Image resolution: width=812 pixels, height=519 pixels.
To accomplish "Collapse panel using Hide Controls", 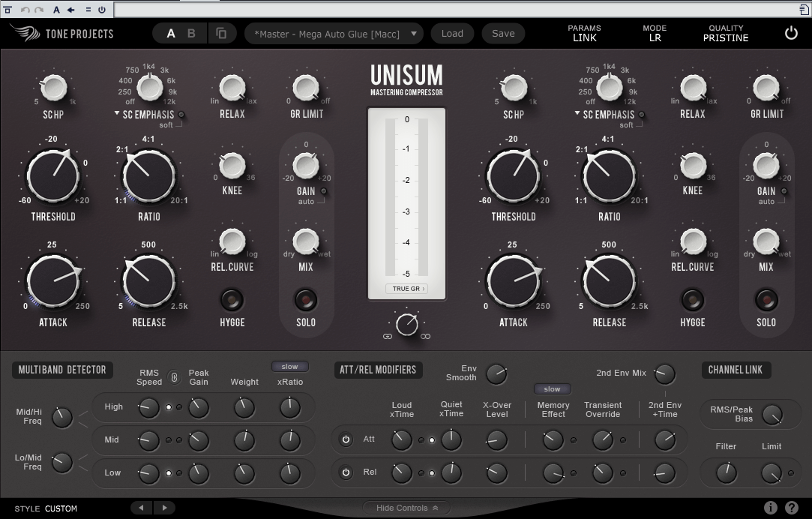I will (406, 508).
